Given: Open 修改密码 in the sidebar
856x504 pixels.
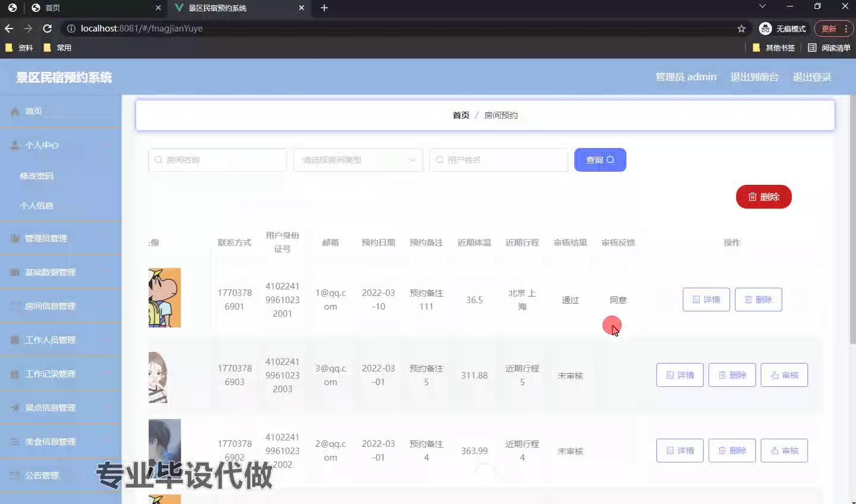Looking at the screenshot, I should pos(37,176).
